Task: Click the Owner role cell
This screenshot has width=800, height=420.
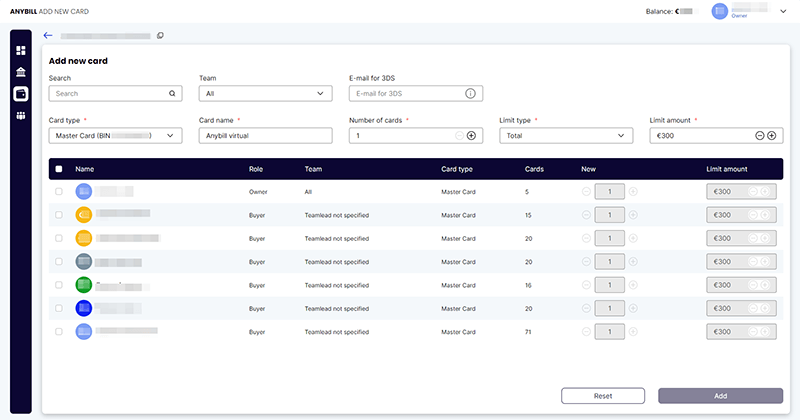Action: pos(258,192)
